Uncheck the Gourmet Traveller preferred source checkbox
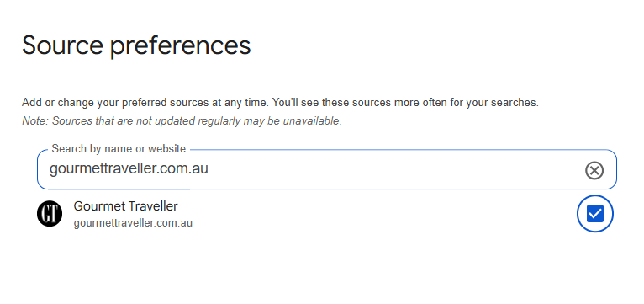 pyautogui.click(x=594, y=214)
